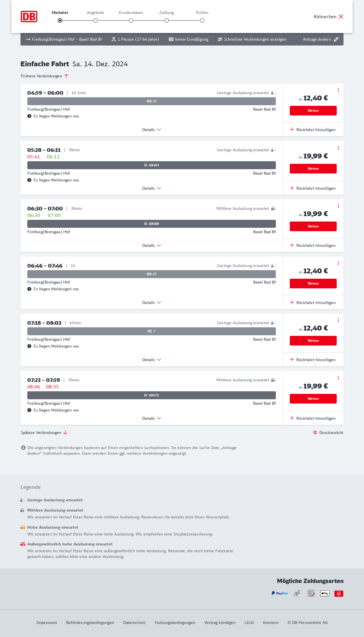Add return trip for the 06:46 connection
Screen dimensions: 364x637
pos(313,303)
